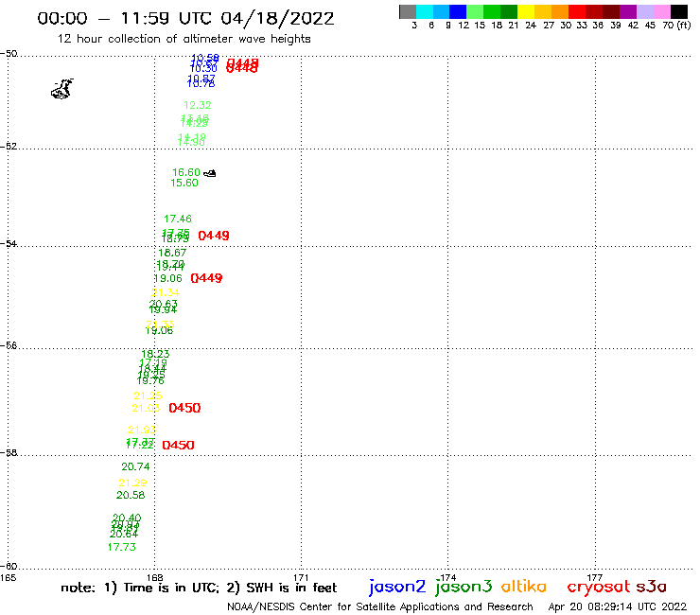Screen dimensions: 700x615
Task: Pick the orange swatch before 30 label
Action: coord(559,11)
